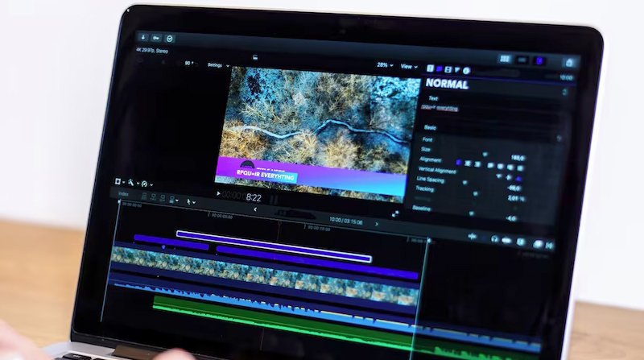Click the background tasks checkmark icon
Viewport: 644px width, 360px height.
pyautogui.click(x=170, y=38)
